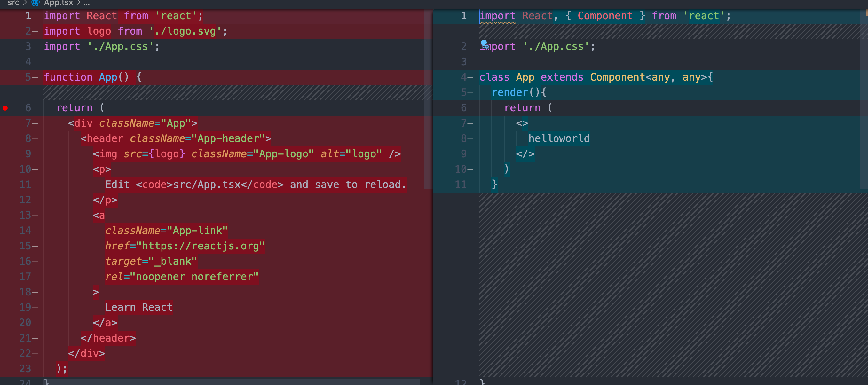Open the blue lightbulb code action

pos(484,43)
